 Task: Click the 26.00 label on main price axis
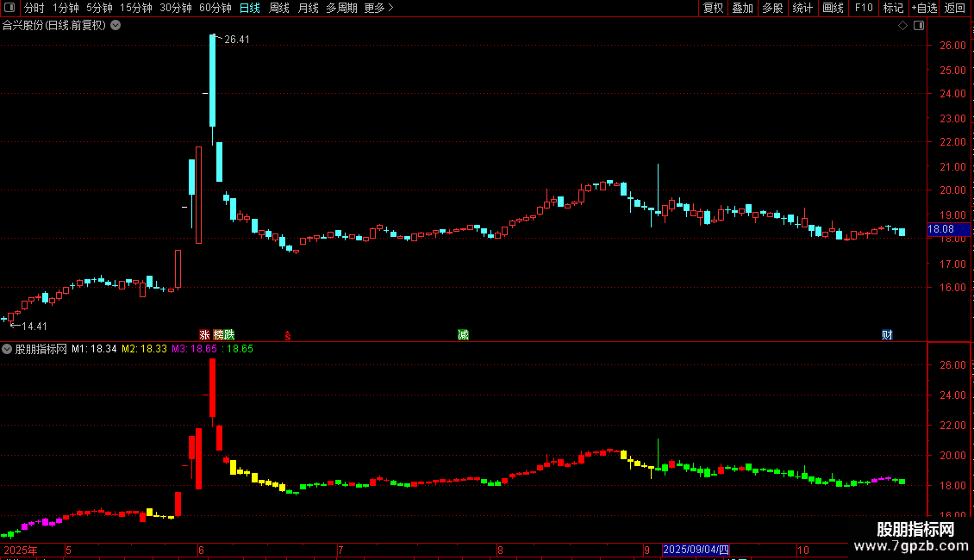(952, 46)
